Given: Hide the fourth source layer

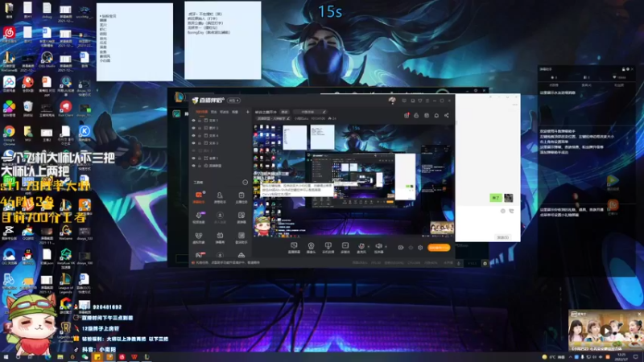Looking at the screenshot, I should point(194,143).
